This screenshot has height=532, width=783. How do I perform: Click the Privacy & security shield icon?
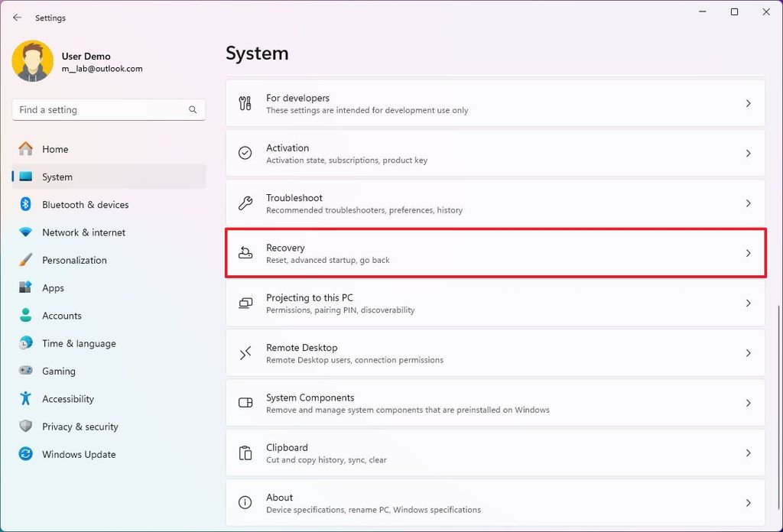pyautogui.click(x=24, y=427)
